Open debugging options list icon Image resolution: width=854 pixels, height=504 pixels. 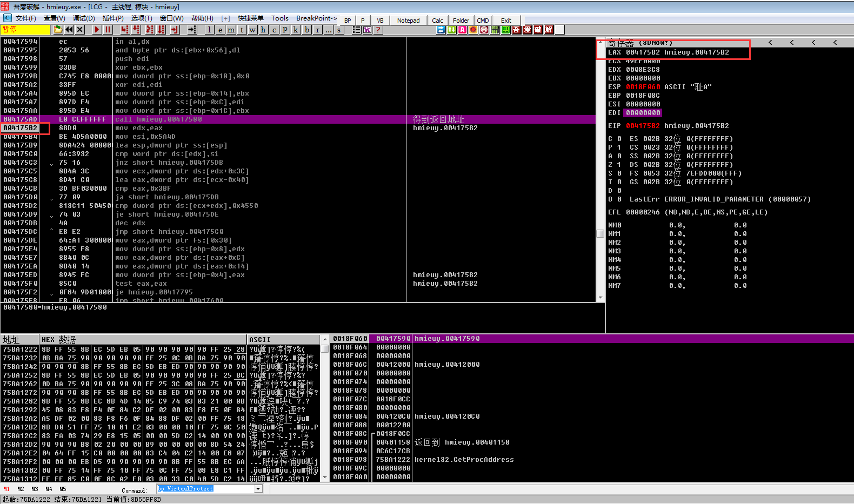356,30
